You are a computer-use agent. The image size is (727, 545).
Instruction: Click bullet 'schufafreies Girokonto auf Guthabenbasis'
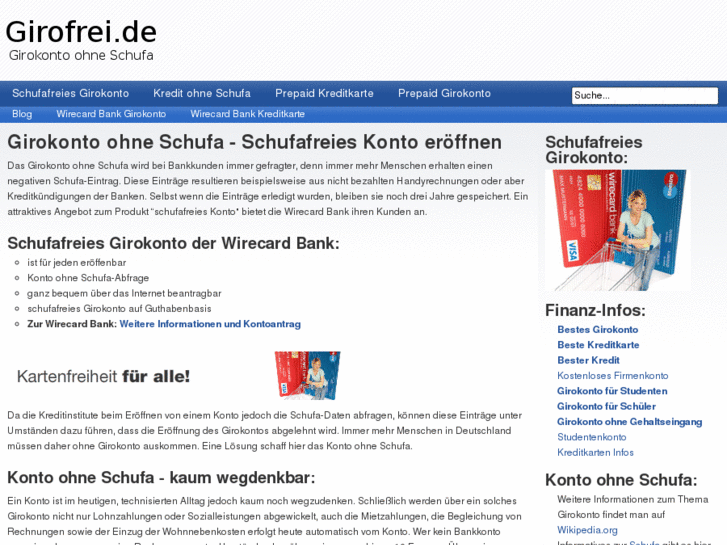pos(119,308)
